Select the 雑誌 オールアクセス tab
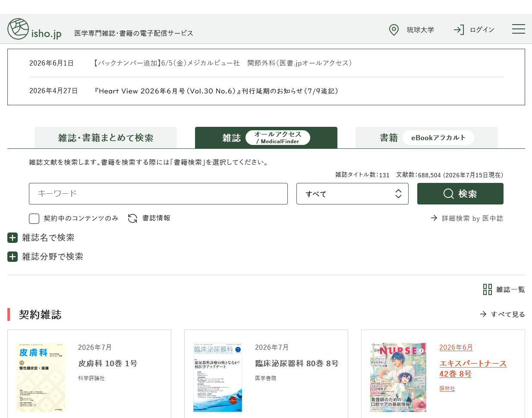This screenshot has height=418, width=532. pyautogui.click(x=266, y=138)
